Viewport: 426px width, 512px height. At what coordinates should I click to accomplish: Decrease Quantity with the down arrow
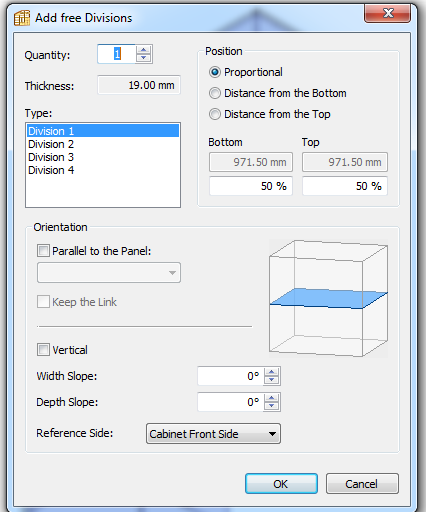tap(143, 58)
